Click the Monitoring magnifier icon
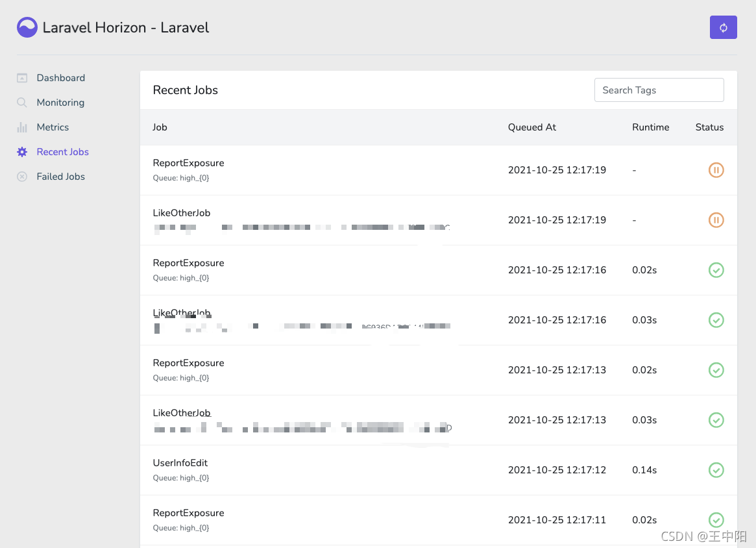The image size is (756, 548). pyautogui.click(x=22, y=103)
